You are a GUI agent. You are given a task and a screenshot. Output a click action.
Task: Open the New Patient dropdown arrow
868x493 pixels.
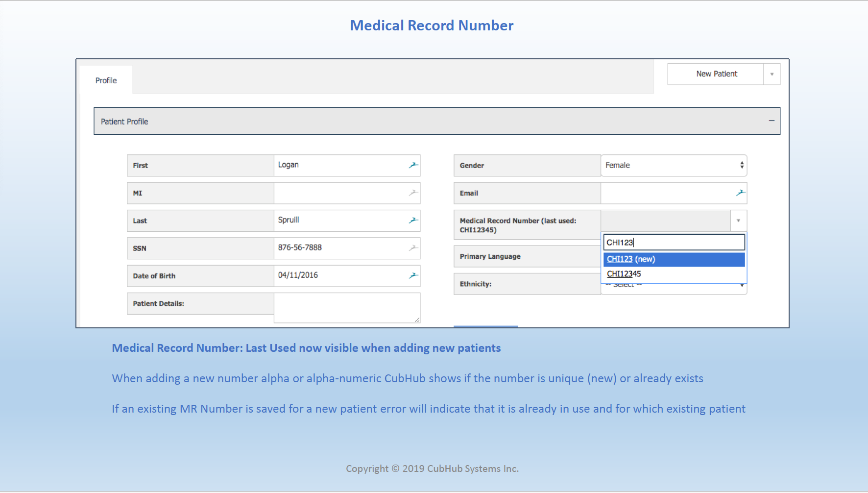coord(772,74)
